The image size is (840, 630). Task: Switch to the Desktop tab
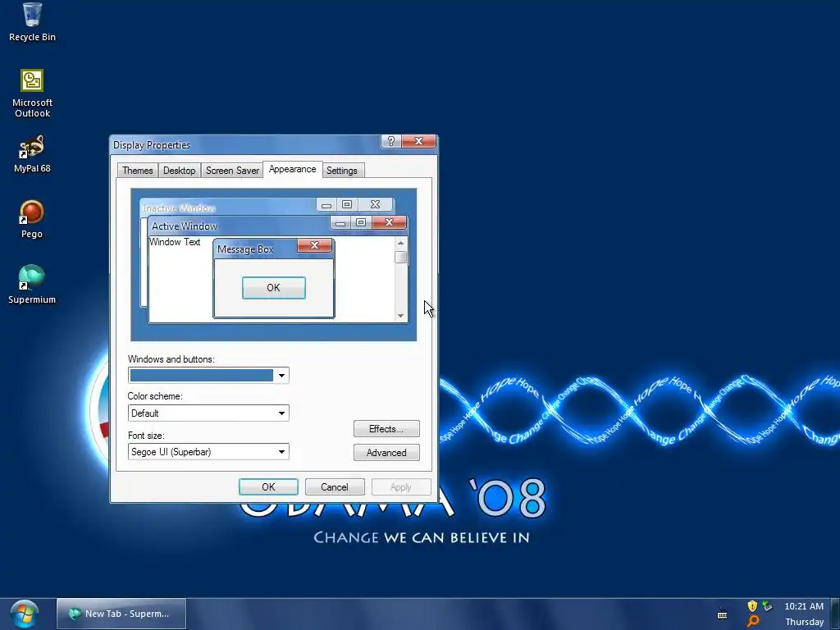(x=179, y=171)
